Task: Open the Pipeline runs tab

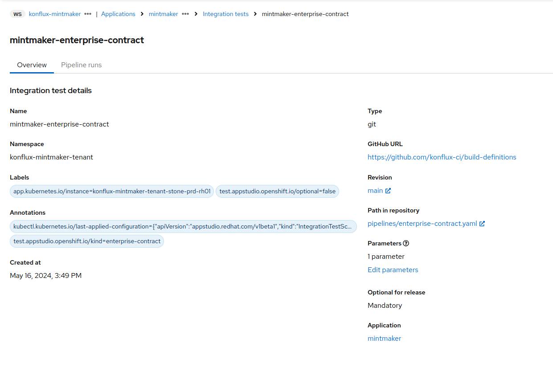Action: (82, 65)
